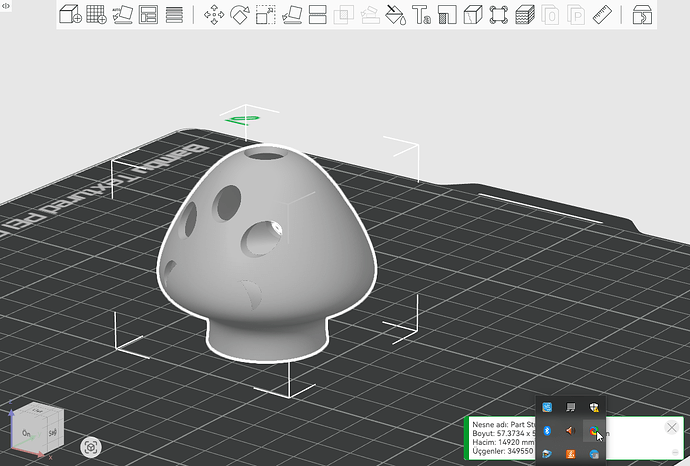The width and height of the screenshot is (690, 466).
Task: Open the Bluetooth tray icon
Action: pos(547,431)
